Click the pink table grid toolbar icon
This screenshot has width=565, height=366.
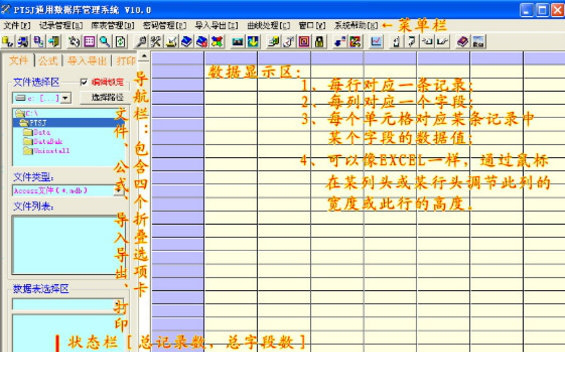pos(89,42)
